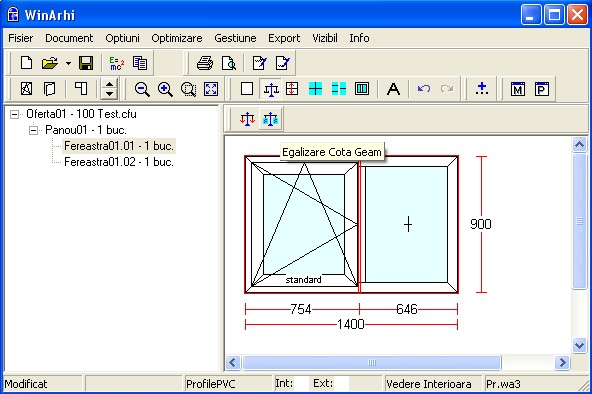
Task: Click the vertical scrollbar thumb
Action: pyautogui.click(x=580, y=222)
